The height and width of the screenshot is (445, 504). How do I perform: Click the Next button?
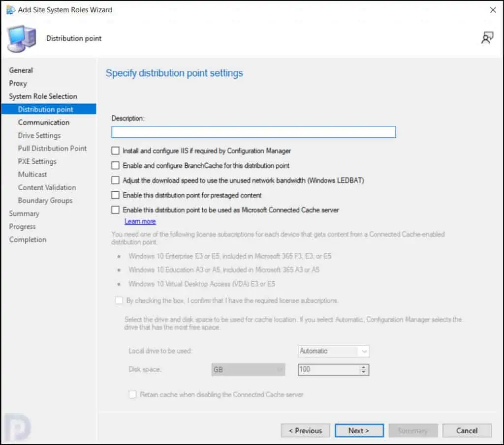pyautogui.click(x=359, y=431)
